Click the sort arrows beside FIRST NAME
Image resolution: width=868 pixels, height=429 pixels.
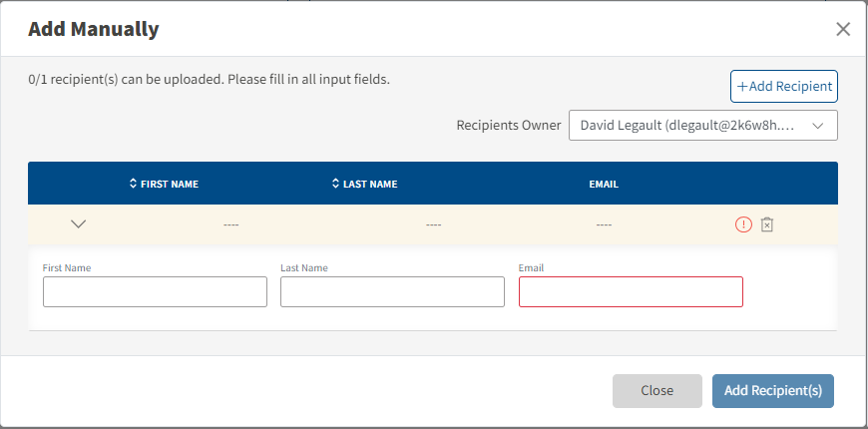coord(133,184)
